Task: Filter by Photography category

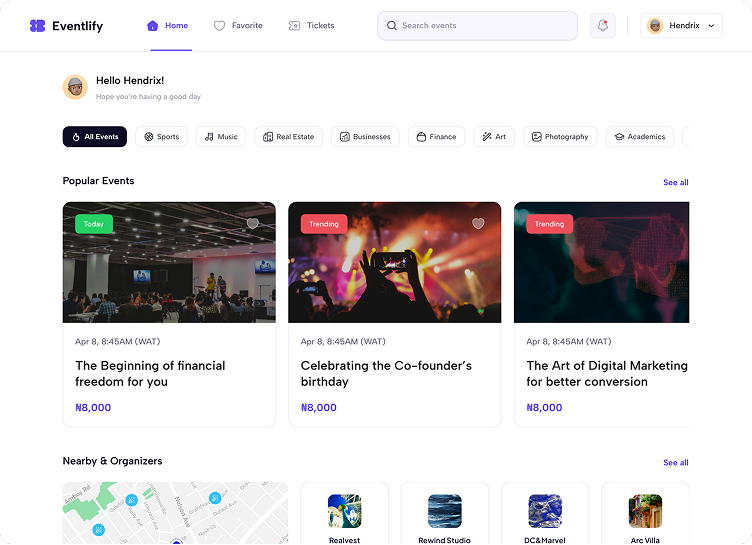Action: coord(560,137)
